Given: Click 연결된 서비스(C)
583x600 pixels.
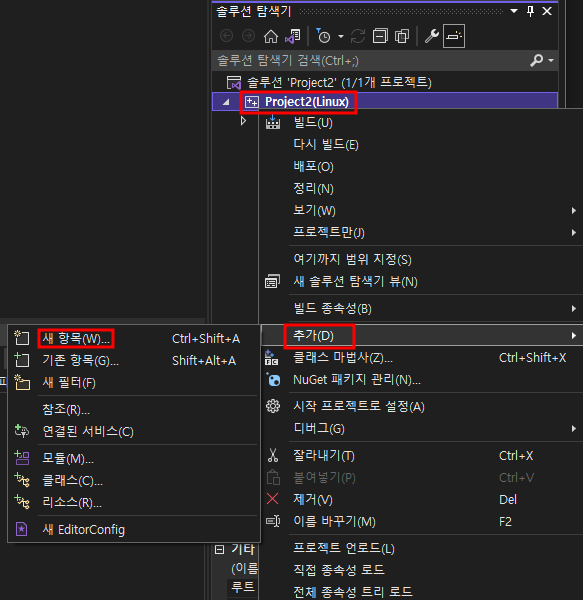Looking at the screenshot, I should point(134,432).
